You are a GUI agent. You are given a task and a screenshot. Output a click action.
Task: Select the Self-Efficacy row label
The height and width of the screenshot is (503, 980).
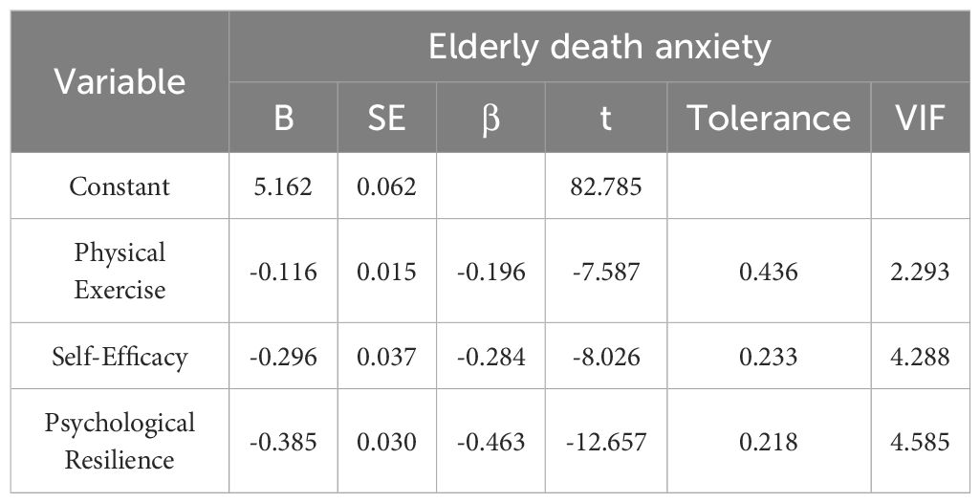(120, 357)
